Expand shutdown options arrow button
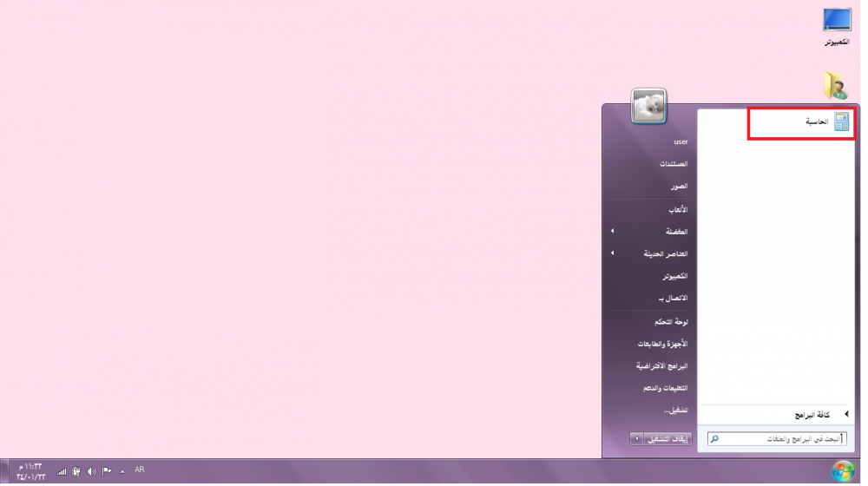Viewport: 868px width, 486px height. tap(636, 439)
